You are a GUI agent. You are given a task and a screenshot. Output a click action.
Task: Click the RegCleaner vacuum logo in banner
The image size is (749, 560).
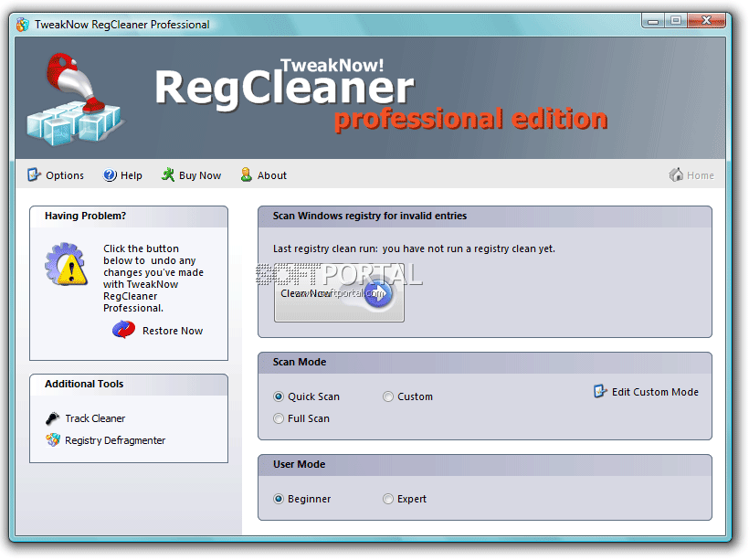tap(74, 99)
